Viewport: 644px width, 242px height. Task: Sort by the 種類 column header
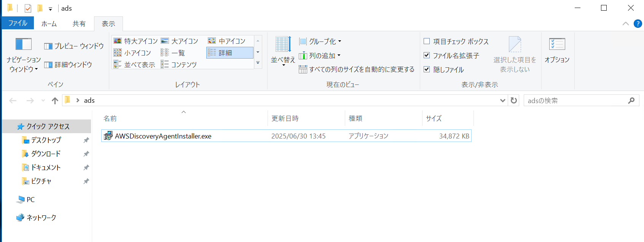[384, 118]
